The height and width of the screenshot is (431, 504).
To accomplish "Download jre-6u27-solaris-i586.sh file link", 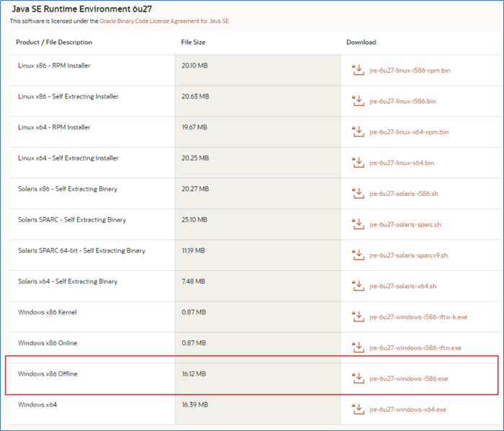I will [404, 194].
